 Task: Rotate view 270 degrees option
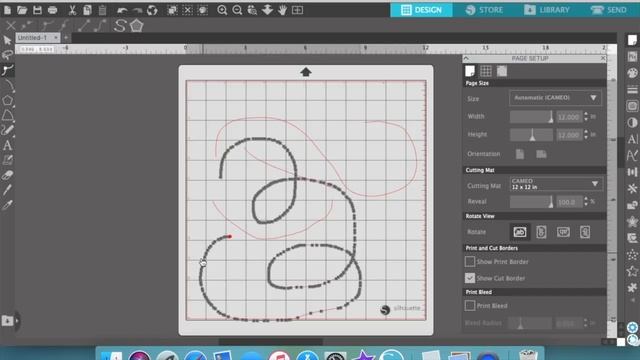(585, 232)
